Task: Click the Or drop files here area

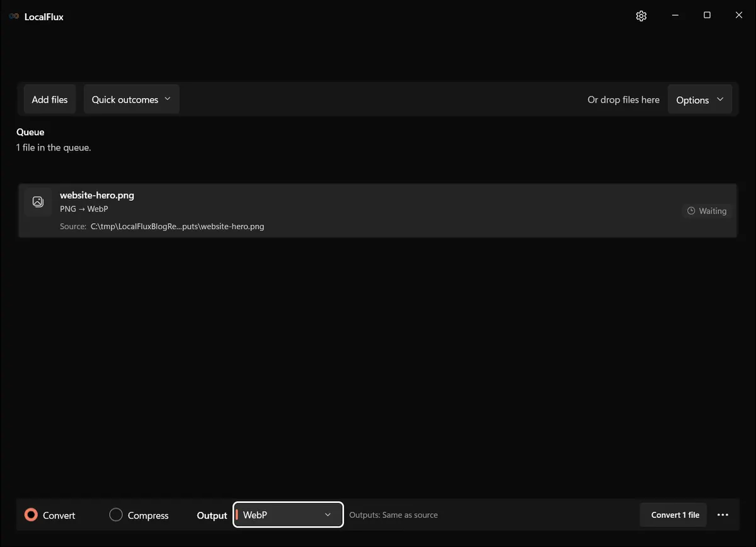Action: click(x=624, y=99)
